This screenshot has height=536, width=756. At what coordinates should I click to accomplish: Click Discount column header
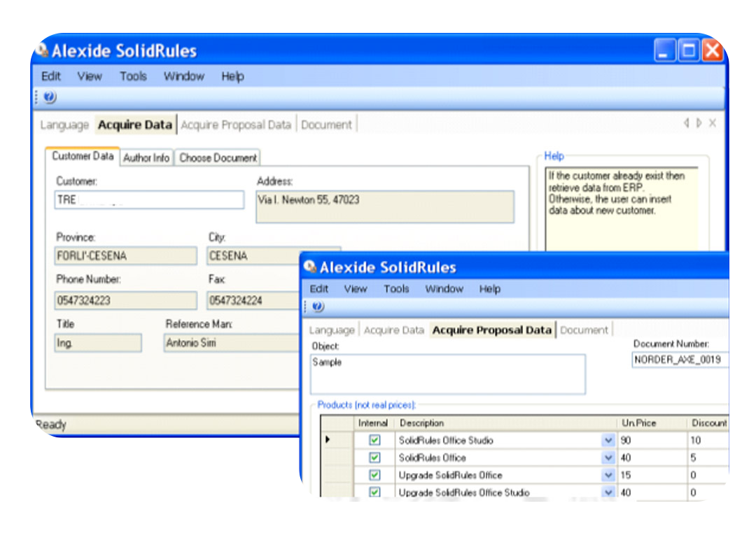(x=707, y=423)
